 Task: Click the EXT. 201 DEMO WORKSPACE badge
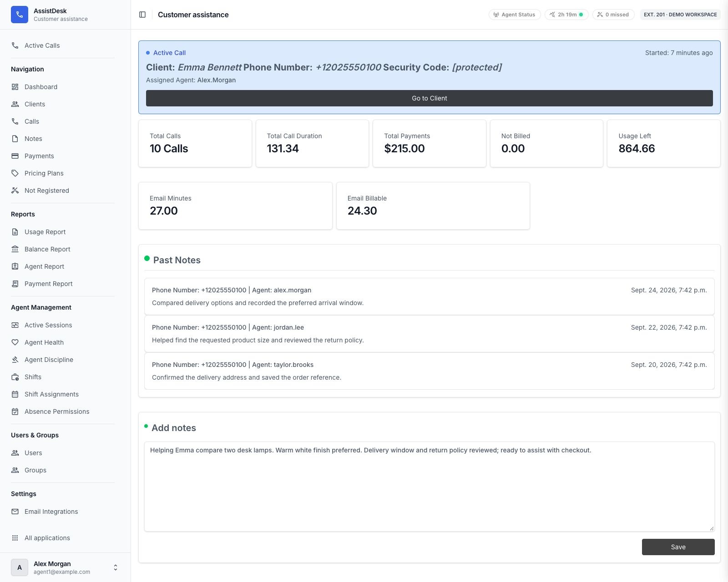(680, 15)
